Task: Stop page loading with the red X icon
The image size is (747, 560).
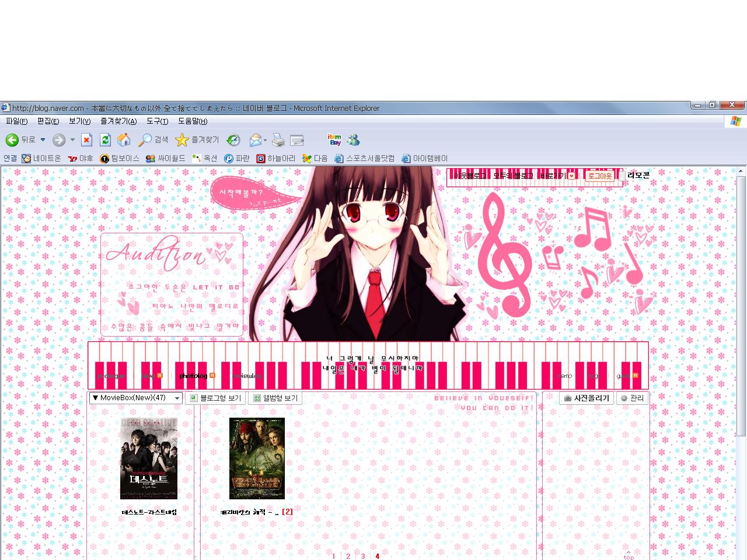Action: pos(86,140)
